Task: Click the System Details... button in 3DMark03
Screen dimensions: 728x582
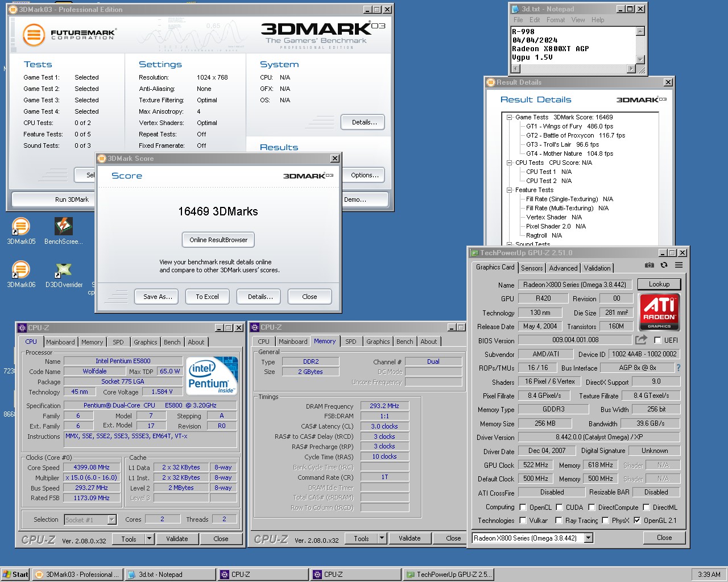Action: (364, 122)
